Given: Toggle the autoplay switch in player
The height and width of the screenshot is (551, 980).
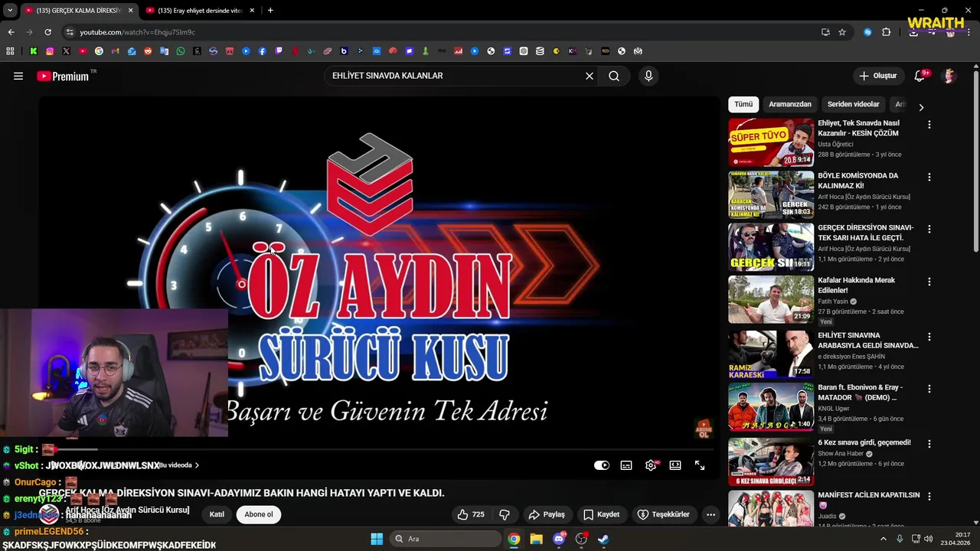Looking at the screenshot, I should click(602, 465).
